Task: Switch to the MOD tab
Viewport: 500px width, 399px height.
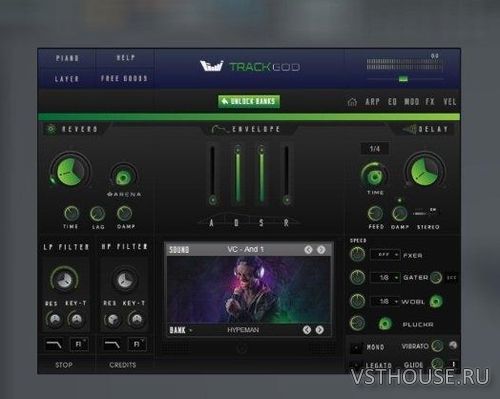Action: click(412, 101)
